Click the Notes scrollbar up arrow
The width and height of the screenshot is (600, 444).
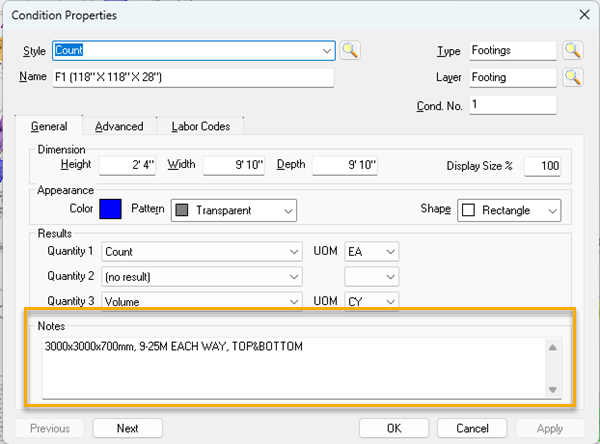pyautogui.click(x=553, y=348)
